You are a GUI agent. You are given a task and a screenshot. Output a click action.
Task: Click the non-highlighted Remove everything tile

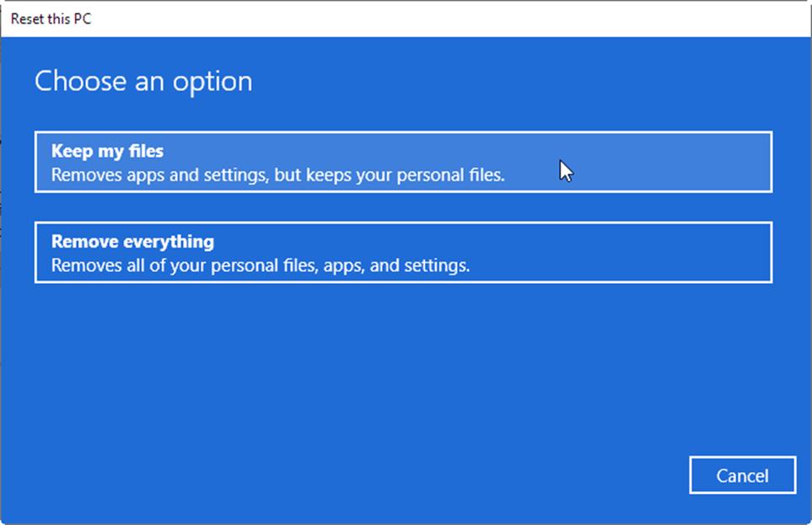click(403, 253)
